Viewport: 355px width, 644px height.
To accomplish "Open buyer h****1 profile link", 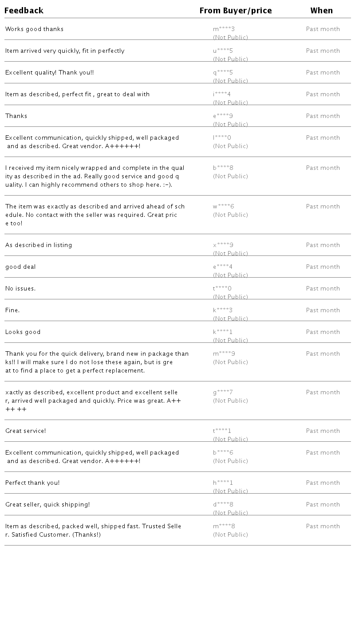I will tap(223, 483).
